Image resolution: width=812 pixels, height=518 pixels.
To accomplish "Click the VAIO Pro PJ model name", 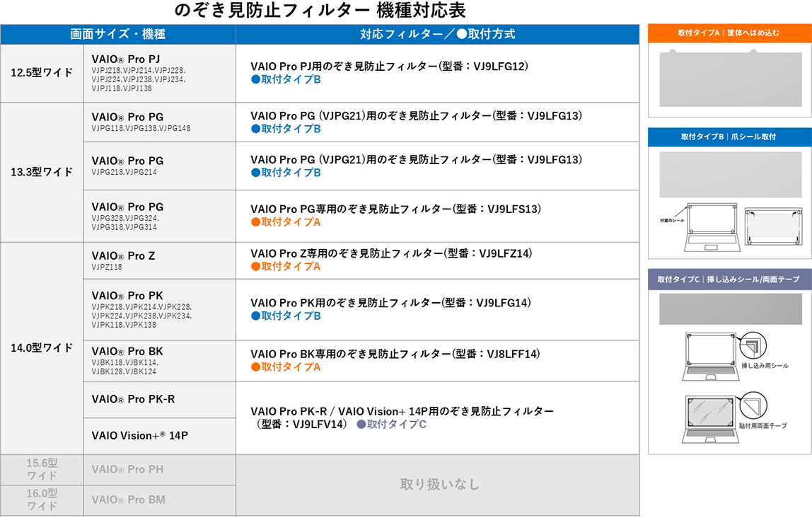I will point(126,59).
